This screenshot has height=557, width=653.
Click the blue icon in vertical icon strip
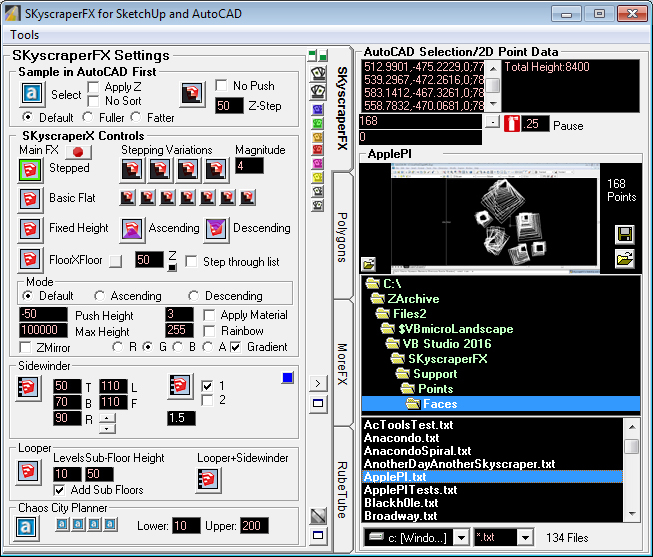(x=318, y=110)
